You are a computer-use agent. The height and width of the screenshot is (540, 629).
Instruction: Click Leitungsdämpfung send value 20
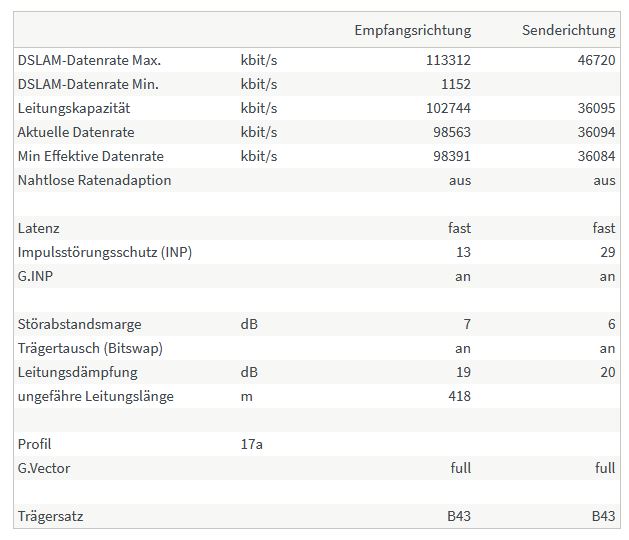[x=608, y=372]
